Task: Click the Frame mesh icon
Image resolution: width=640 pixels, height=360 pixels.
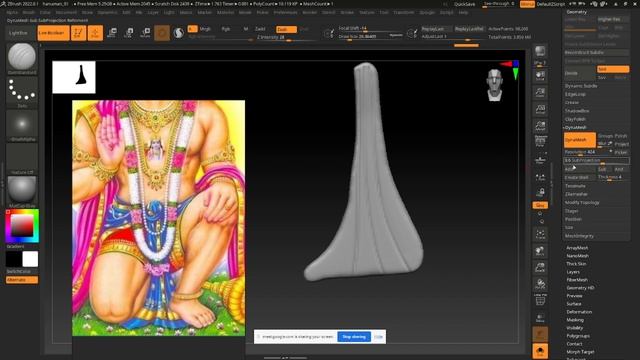Action: pyautogui.click(x=540, y=234)
